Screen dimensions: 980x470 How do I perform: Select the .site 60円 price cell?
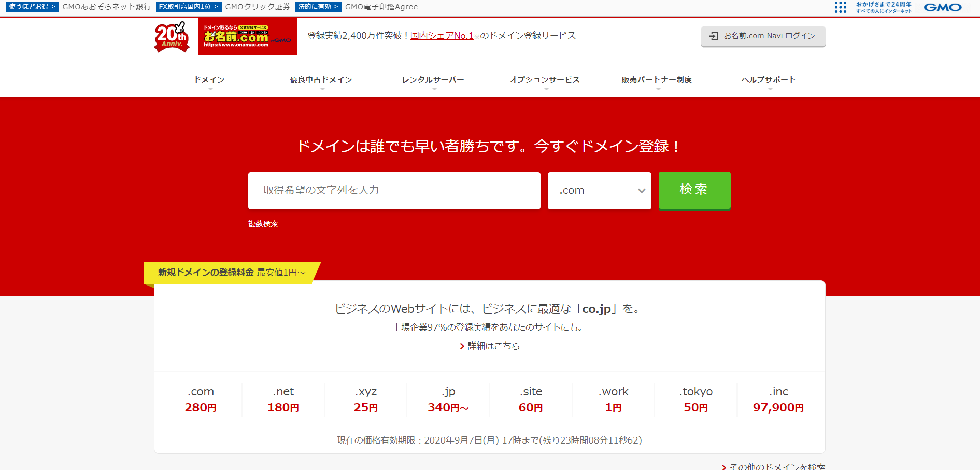[531, 400]
